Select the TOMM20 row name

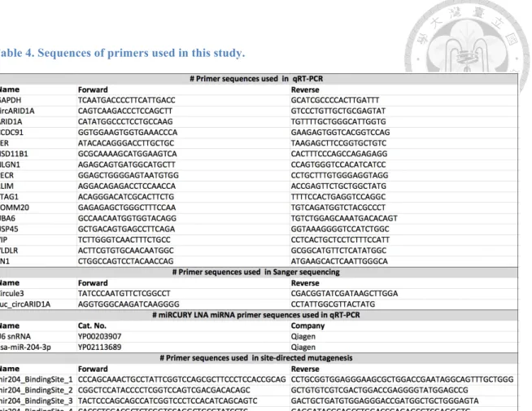15,208
